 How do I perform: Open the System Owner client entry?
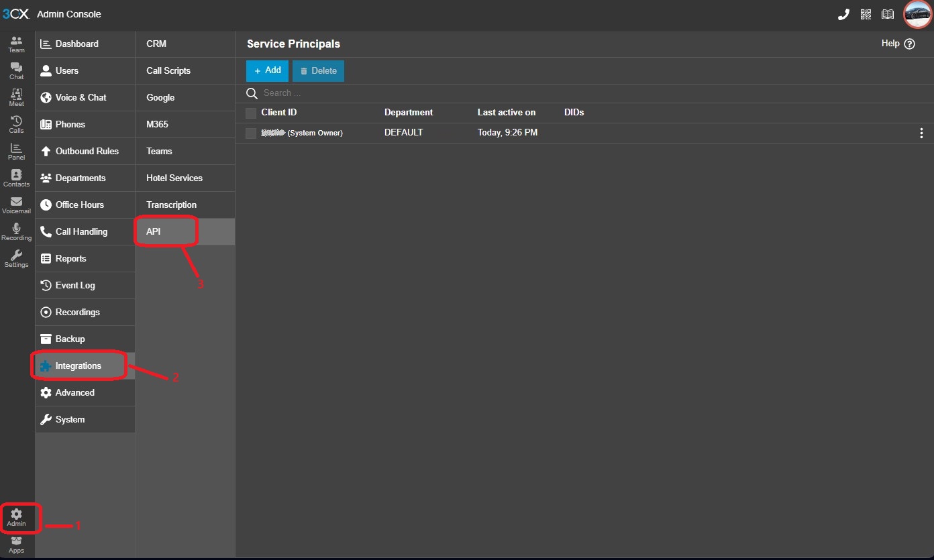302,133
